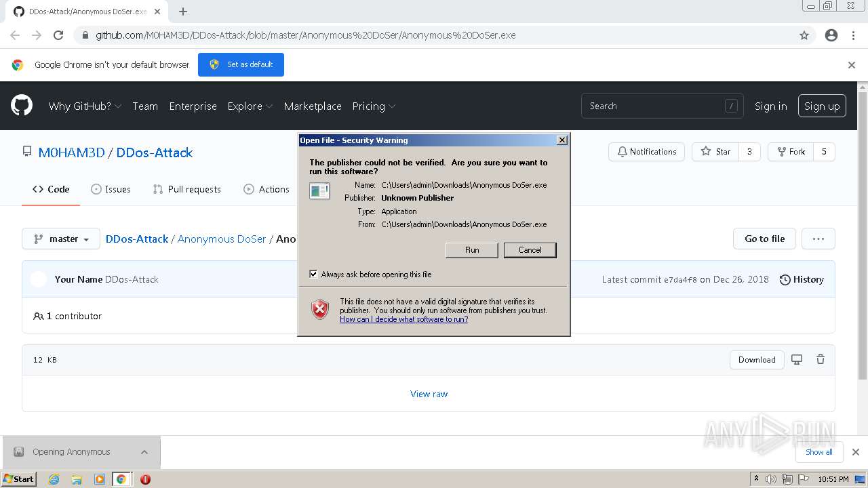Switch to the Issues tab
This screenshot has width=868, height=488.
point(111,189)
